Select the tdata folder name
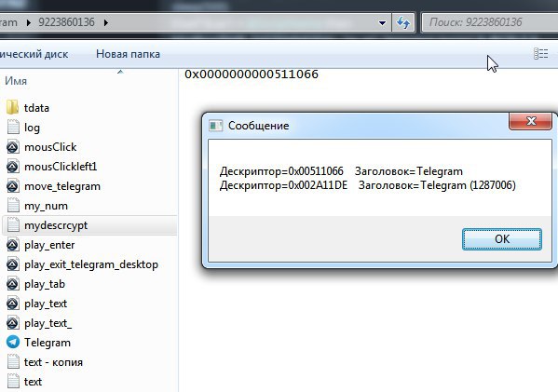Image resolution: width=558 pixels, height=392 pixels. click(x=36, y=108)
